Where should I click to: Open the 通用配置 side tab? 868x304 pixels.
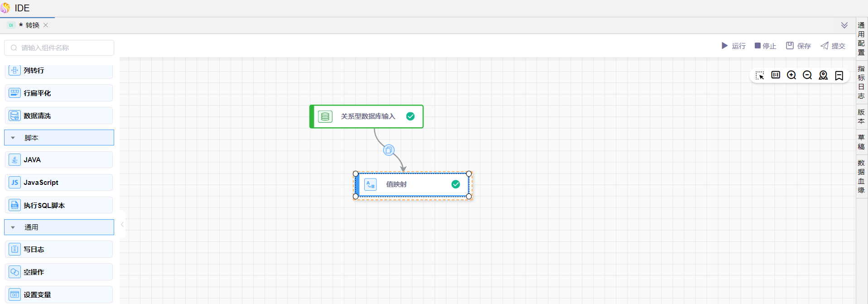[x=861, y=39]
